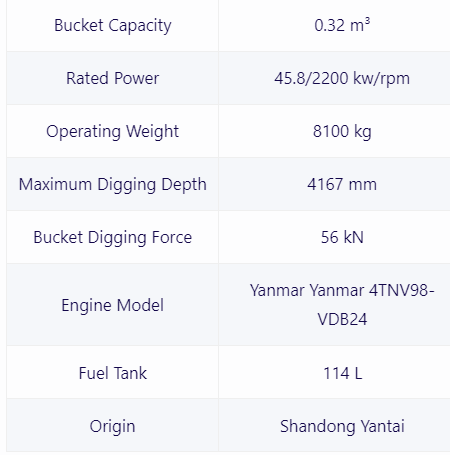The height and width of the screenshot is (455, 450).
Task: Click the Rated Power label
Action: pos(112,78)
